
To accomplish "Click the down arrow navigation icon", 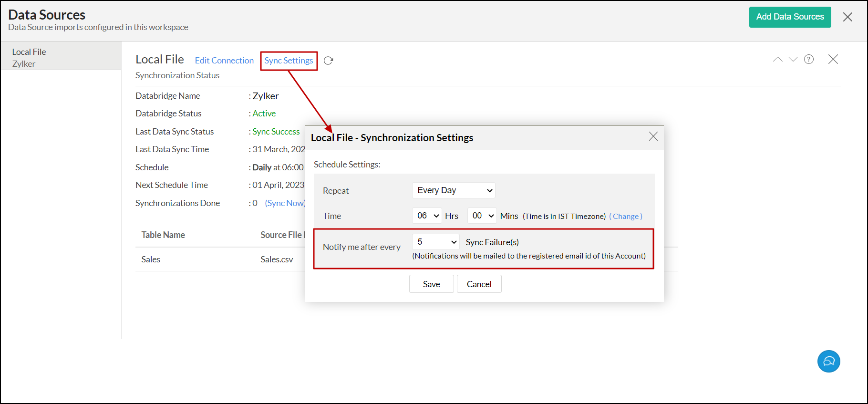I will point(793,59).
